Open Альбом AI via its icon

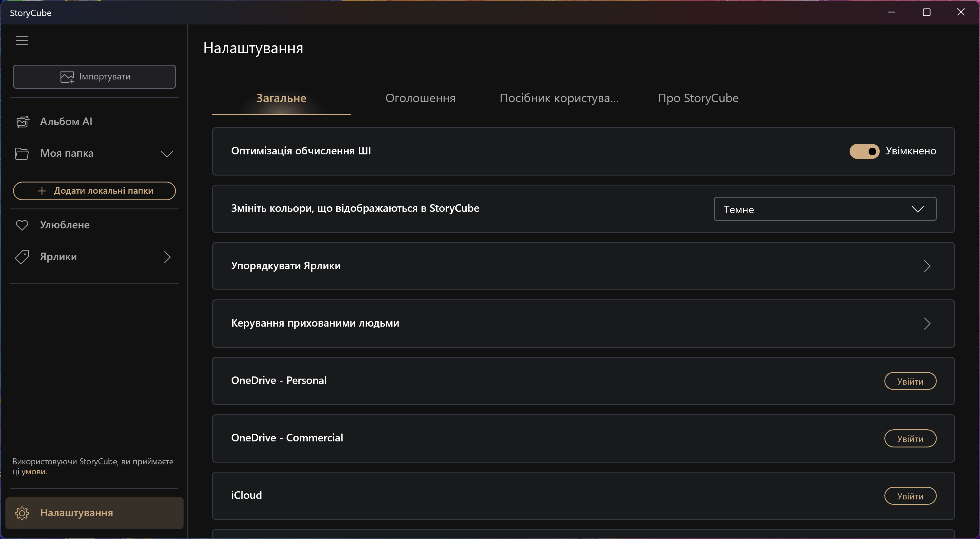[22, 122]
